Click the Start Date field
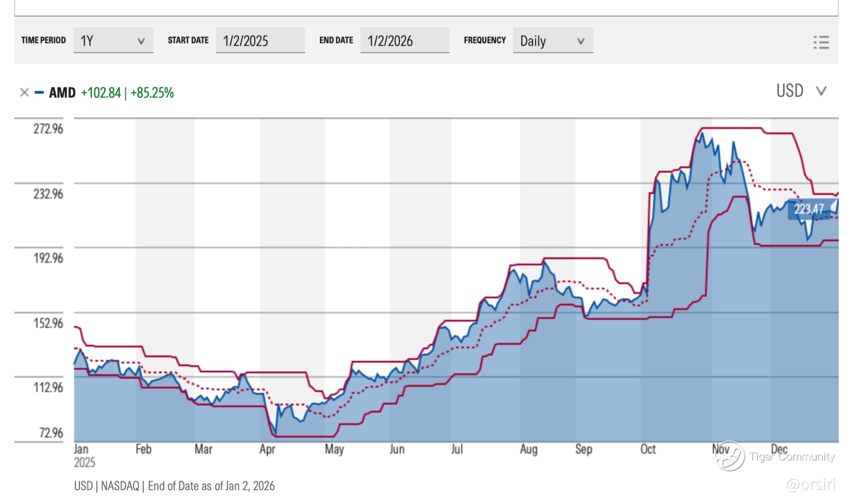853x504 pixels. click(260, 41)
